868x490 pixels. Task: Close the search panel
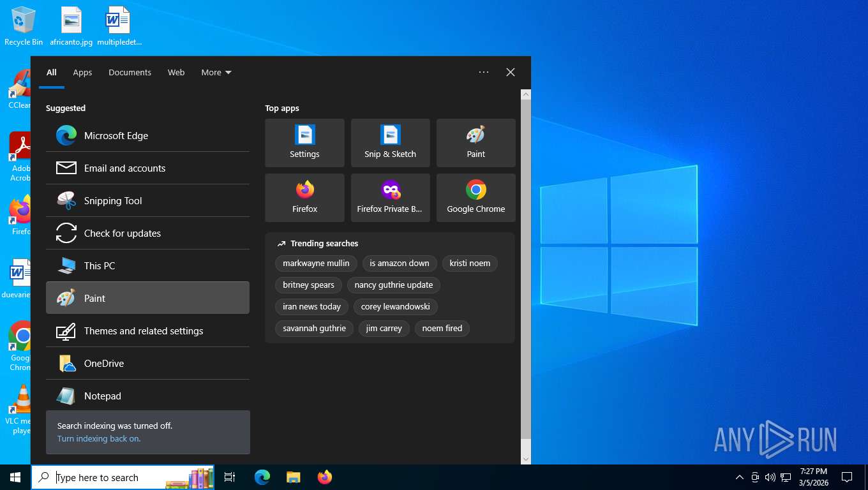coord(511,72)
